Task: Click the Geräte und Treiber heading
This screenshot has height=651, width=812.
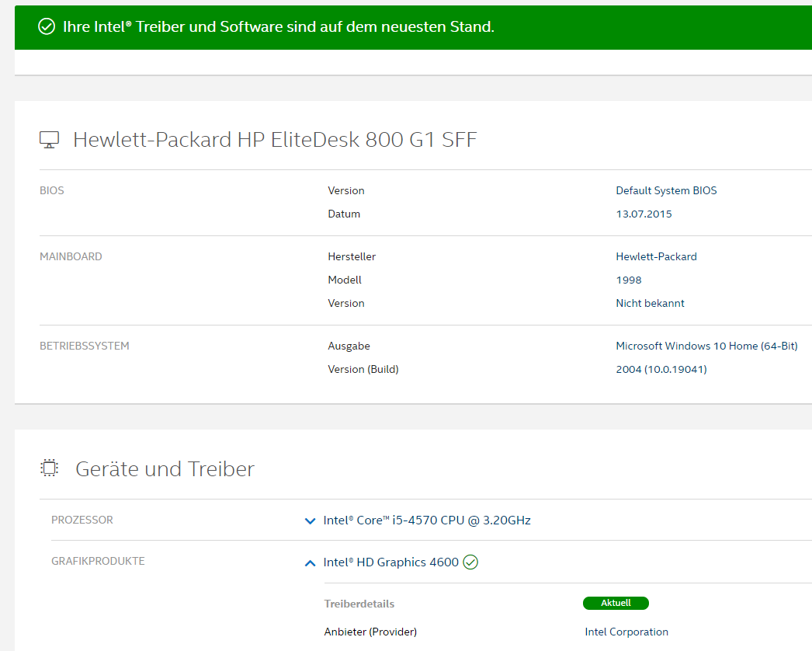Action: 165,468
